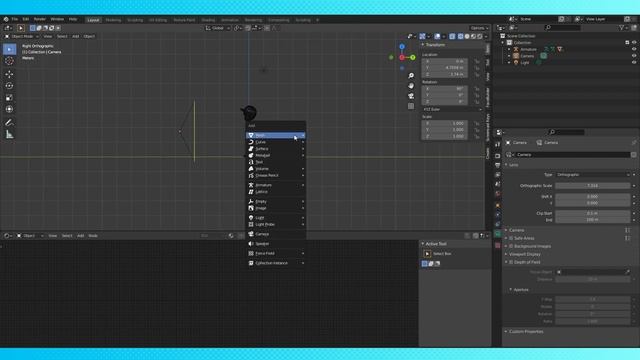
Task: Select Solid viewport shading
Action: tap(467, 36)
